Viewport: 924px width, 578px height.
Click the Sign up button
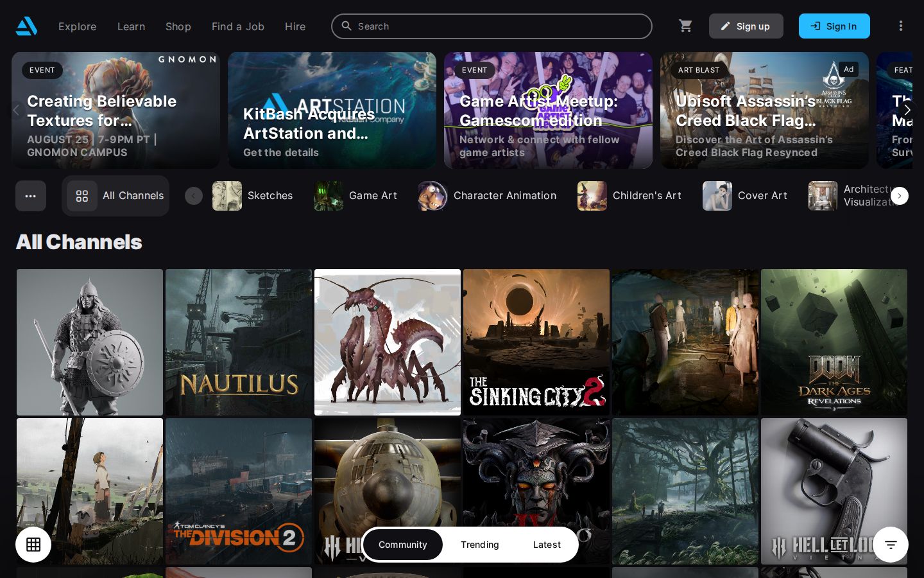point(746,26)
